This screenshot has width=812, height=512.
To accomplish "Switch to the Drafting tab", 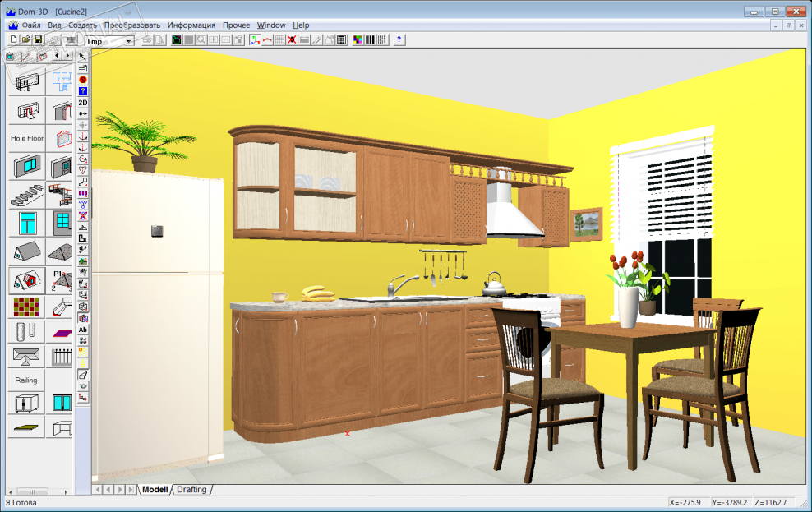I will pyautogui.click(x=191, y=490).
